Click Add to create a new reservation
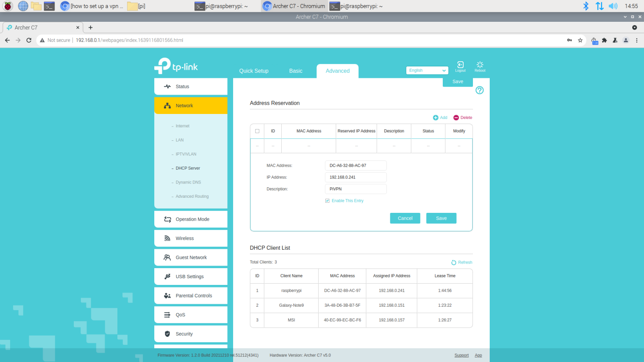The image size is (644, 362). [x=440, y=118]
